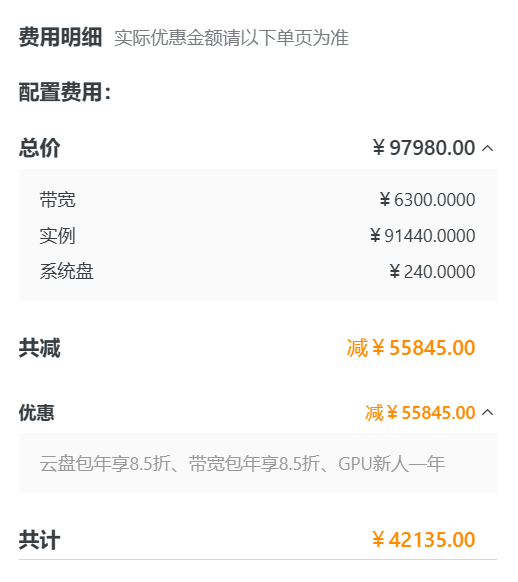This screenshot has width=518, height=582.
Task: Click the 共计 final total ¥42135.00
Action: point(423,540)
